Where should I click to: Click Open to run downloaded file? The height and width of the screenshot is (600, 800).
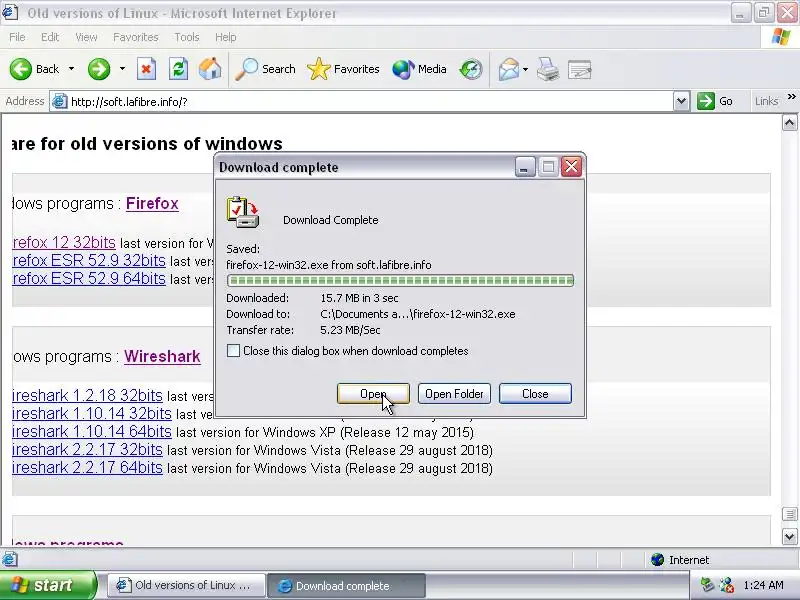373,394
